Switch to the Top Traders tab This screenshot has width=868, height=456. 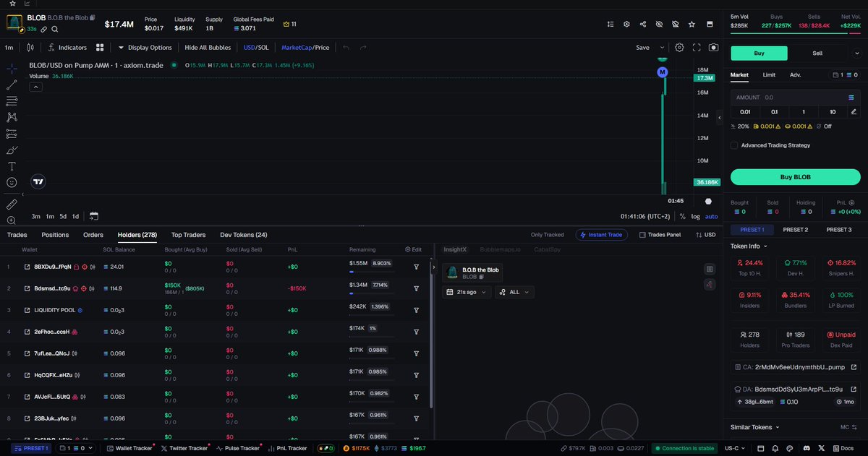(188, 235)
